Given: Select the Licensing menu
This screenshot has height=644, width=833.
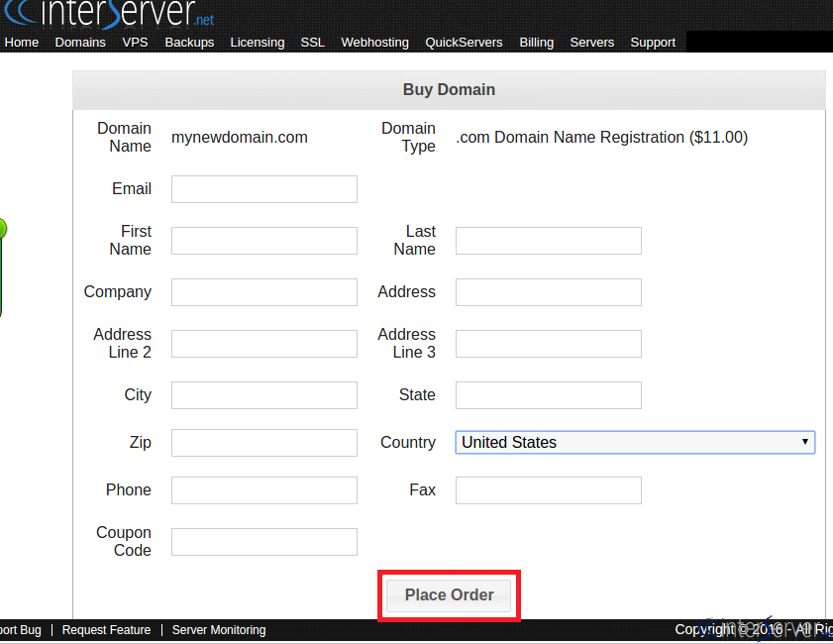Looking at the screenshot, I should [x=258, y=43].
